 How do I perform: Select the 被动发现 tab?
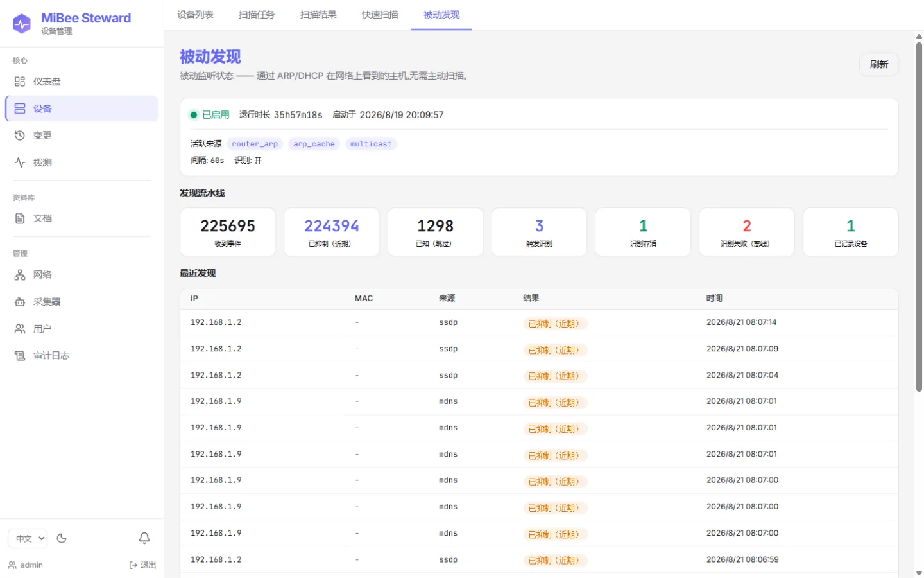pyautogui.click(x=441, y=15)
